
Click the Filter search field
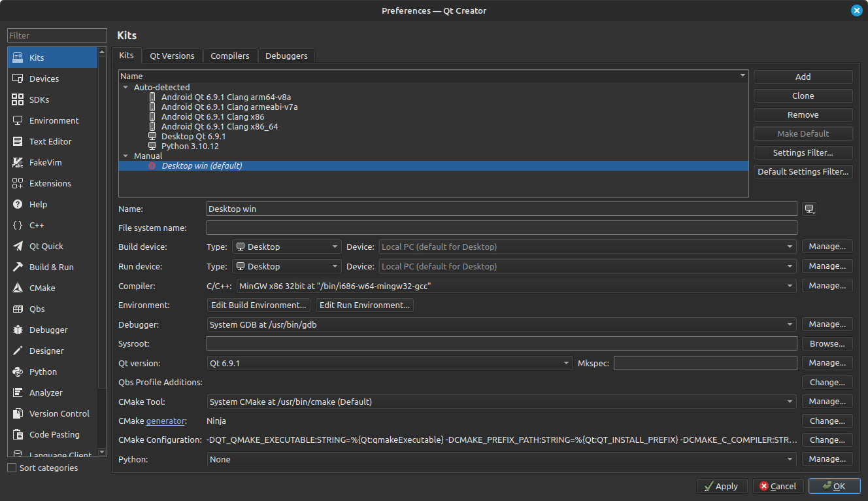[57, 35]
